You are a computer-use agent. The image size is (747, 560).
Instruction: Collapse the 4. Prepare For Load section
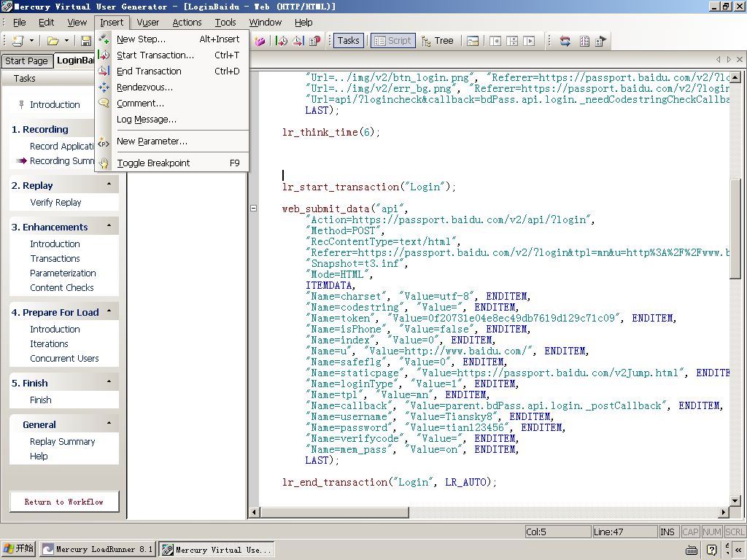[x=109, y=311]
